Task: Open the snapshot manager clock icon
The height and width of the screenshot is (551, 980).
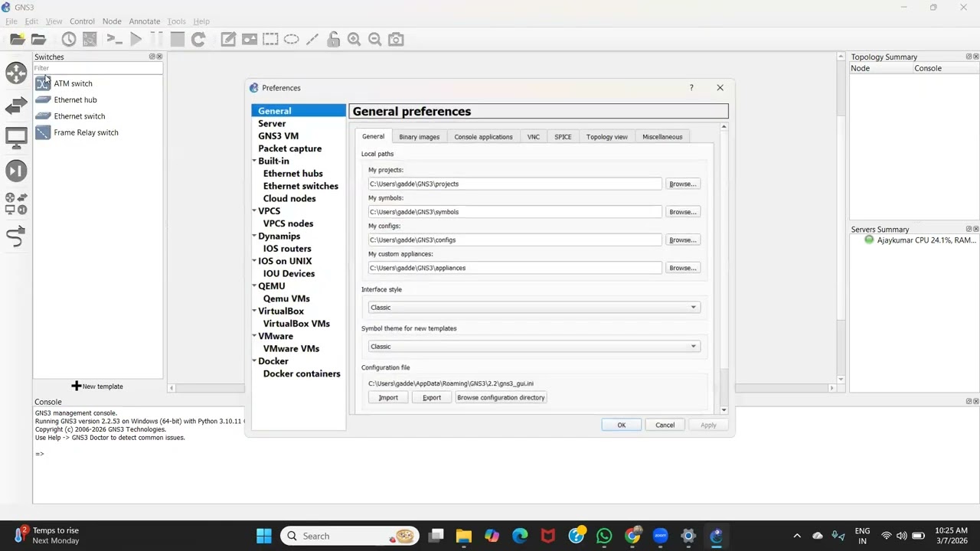Action: point(69,39)
